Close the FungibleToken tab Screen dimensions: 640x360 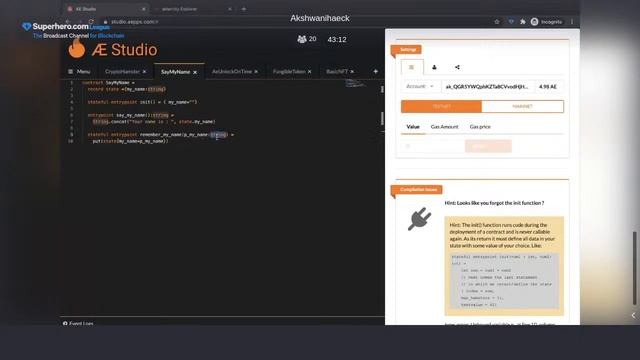click(310, 72)
